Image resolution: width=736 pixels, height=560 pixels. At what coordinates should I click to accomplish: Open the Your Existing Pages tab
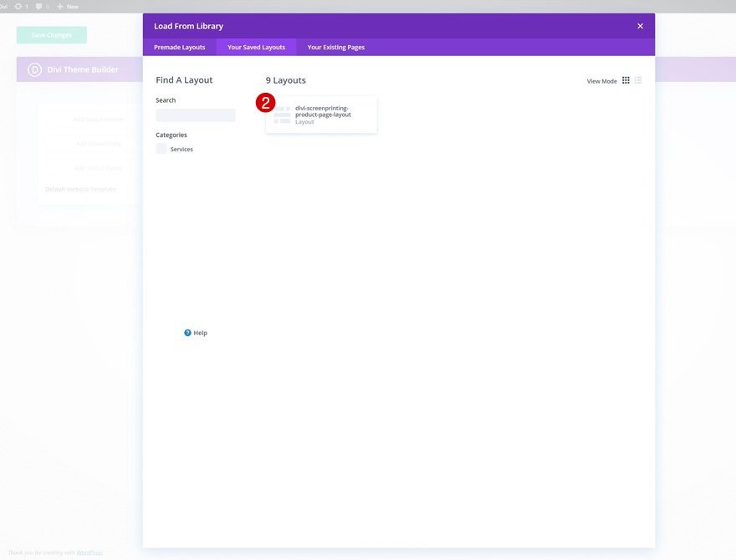coord(335,46)
